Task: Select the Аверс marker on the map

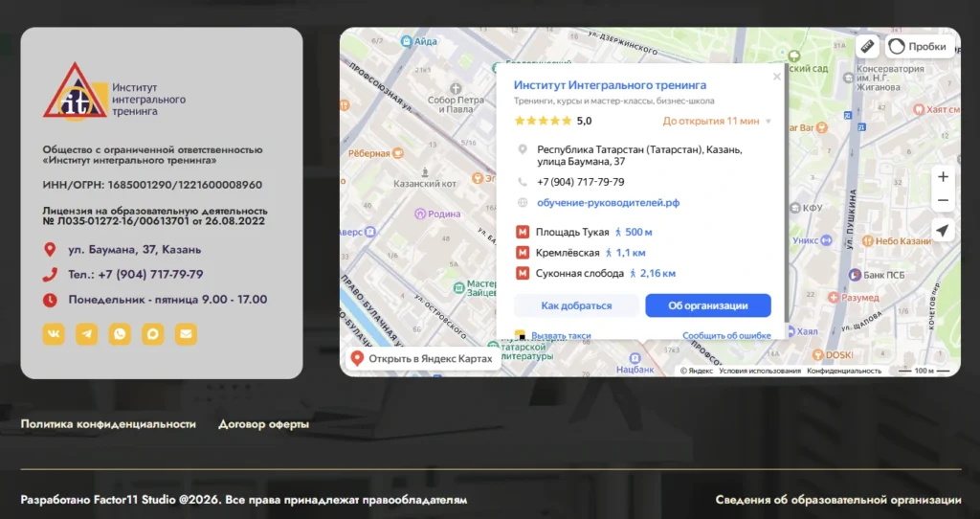Action: click(x=370, y=232)
